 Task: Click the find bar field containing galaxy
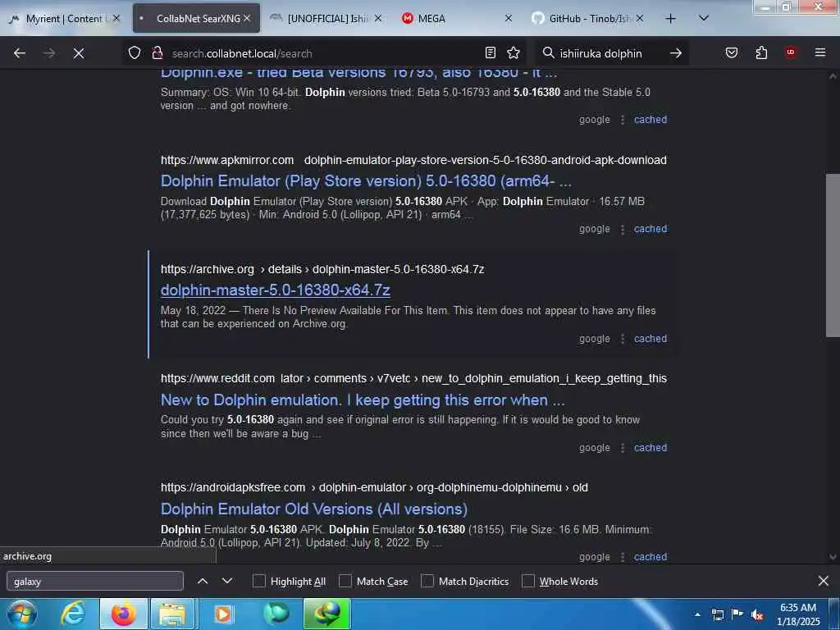click(x=95, y=582)
